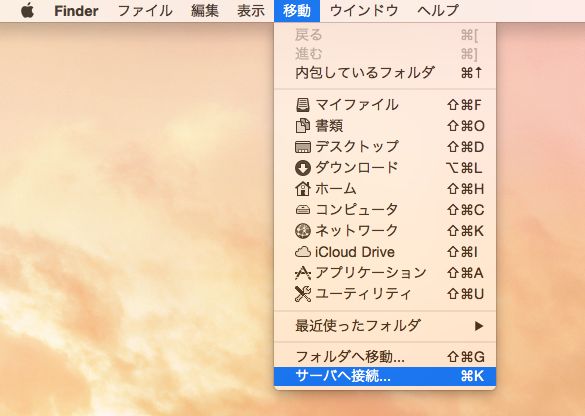The image size is (585, 416).
Task: Click the ダウンロード arrow icon
Action: 303,168
